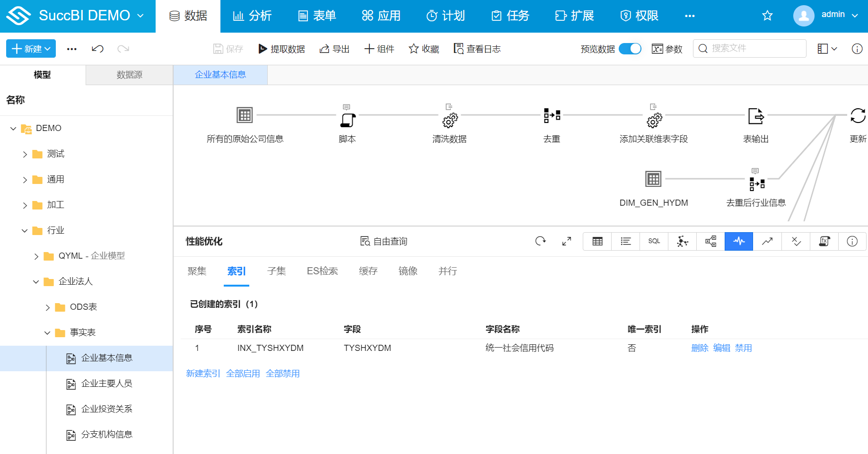Image resolution: width=868 pixels, height=454 pixels.
Task: Open the table data view icon
Action: (x=597, y=241)
